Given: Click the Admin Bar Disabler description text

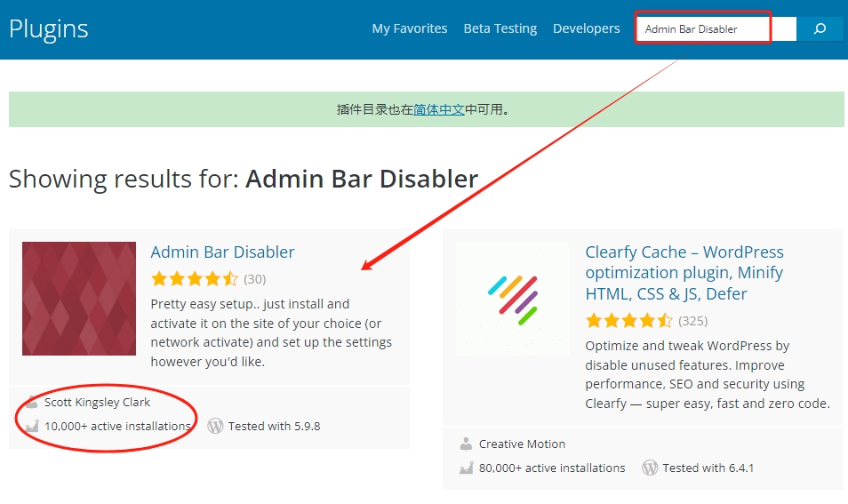Looking at the screenshot, I should coord(271,332).
